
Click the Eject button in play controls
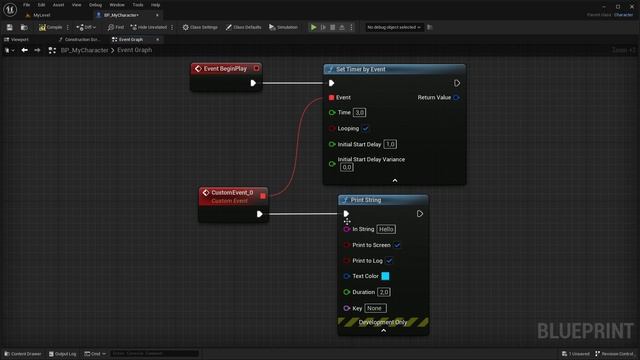point(342,27)
